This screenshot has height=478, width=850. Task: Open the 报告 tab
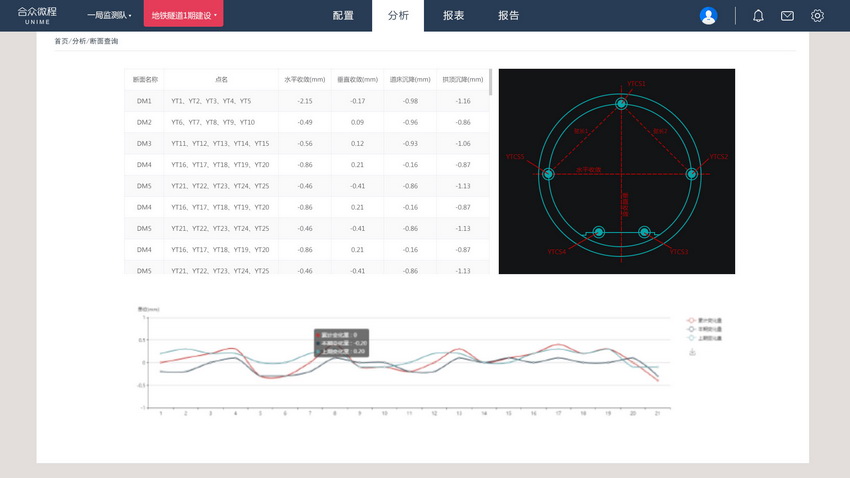[x=508, y=16]
